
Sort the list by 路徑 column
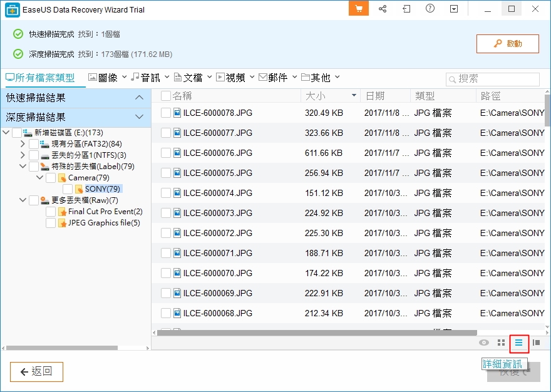point(510,96)
